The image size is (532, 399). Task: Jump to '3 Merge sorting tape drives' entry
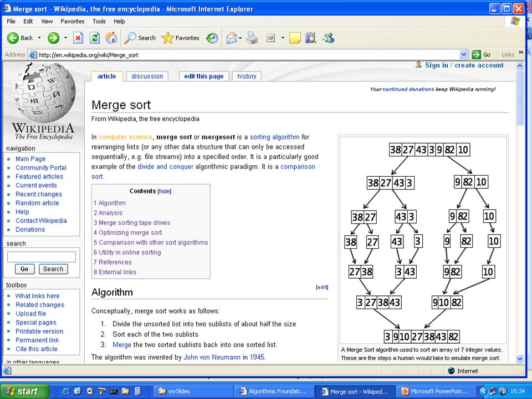click(132, 223)
